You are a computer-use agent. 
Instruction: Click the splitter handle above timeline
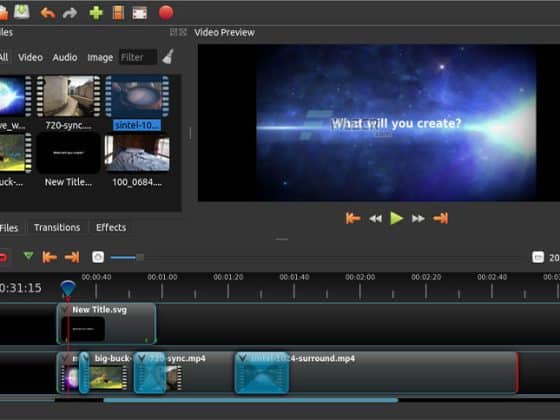click(x=282, y=239)
